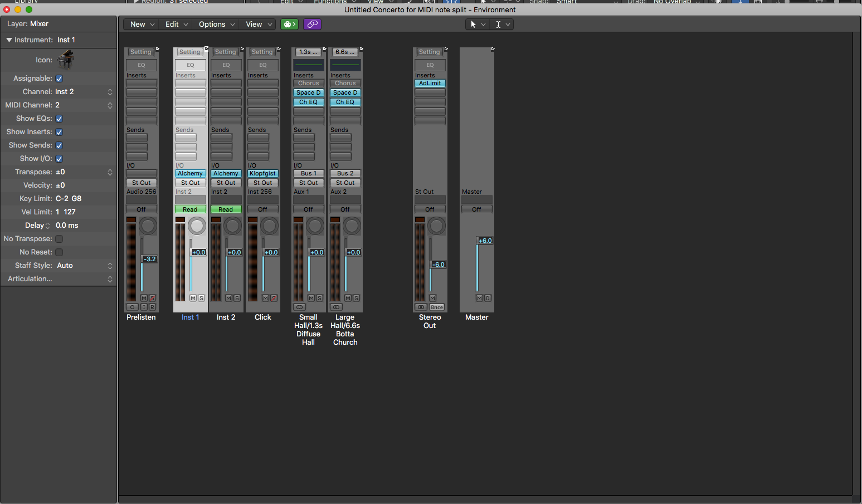
Task: Open the AdLimit insert on Stereo Out
Action: point(430,83)
